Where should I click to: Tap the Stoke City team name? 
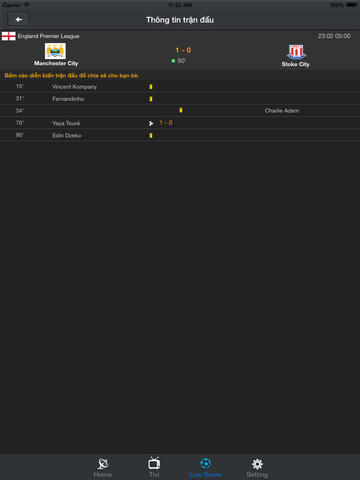[x=296, y=64]
